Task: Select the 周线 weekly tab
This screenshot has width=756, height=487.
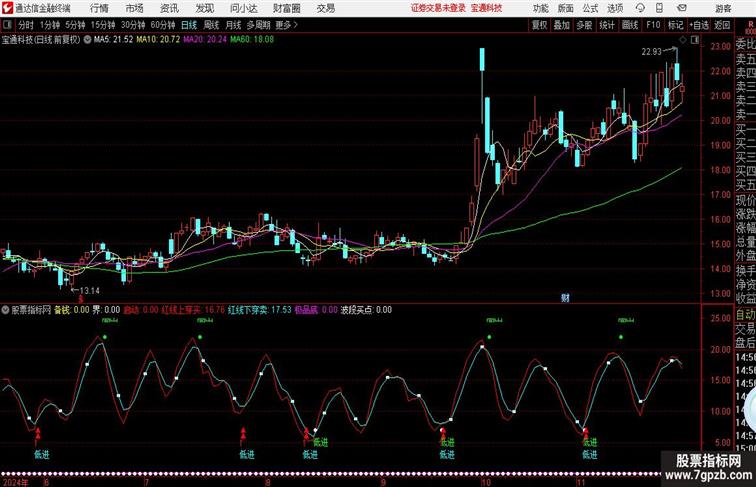Action: click(211, 25)
